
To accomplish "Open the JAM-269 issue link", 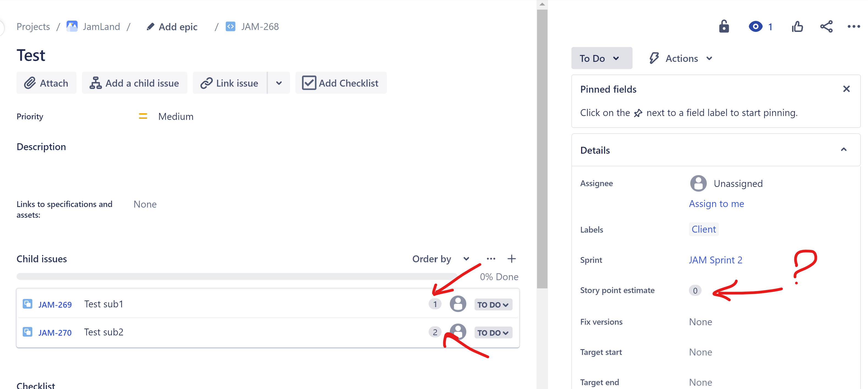I will pyautogui.click(x=55, y=304).
